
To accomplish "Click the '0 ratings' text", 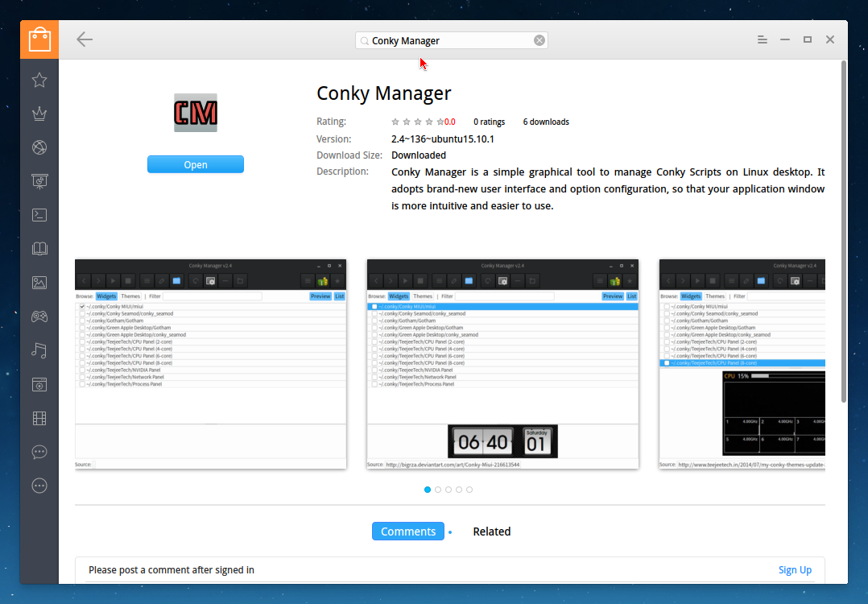I will pyautogui.click(x=489, y=122).
